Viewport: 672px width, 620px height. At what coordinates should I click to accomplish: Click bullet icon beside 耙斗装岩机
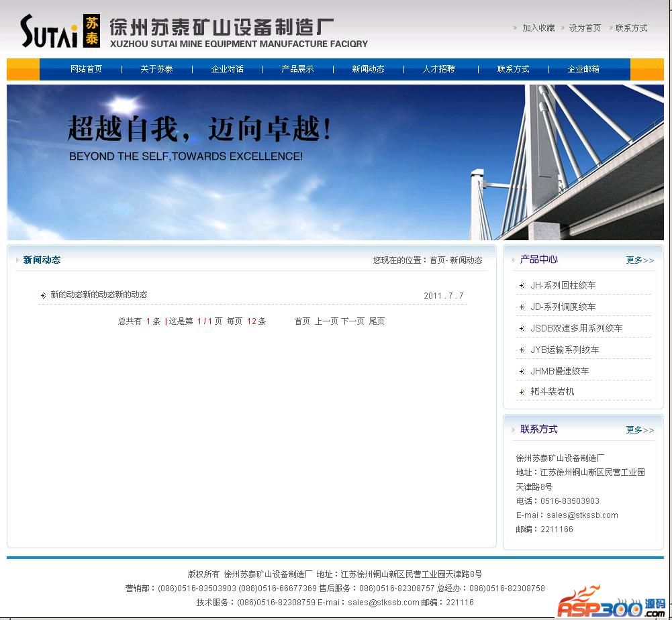(x=522, y=392)
